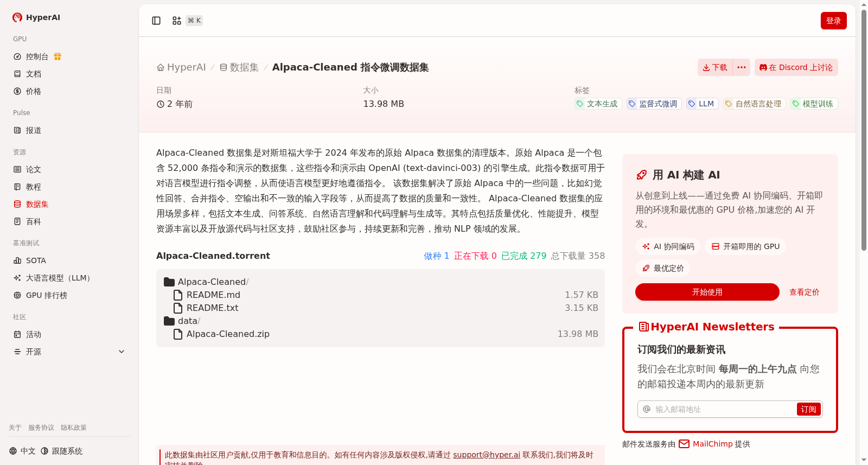Screen dimensions: 868x465
Task: Click the 订阅 subscribe button
Action: point(808,409)
